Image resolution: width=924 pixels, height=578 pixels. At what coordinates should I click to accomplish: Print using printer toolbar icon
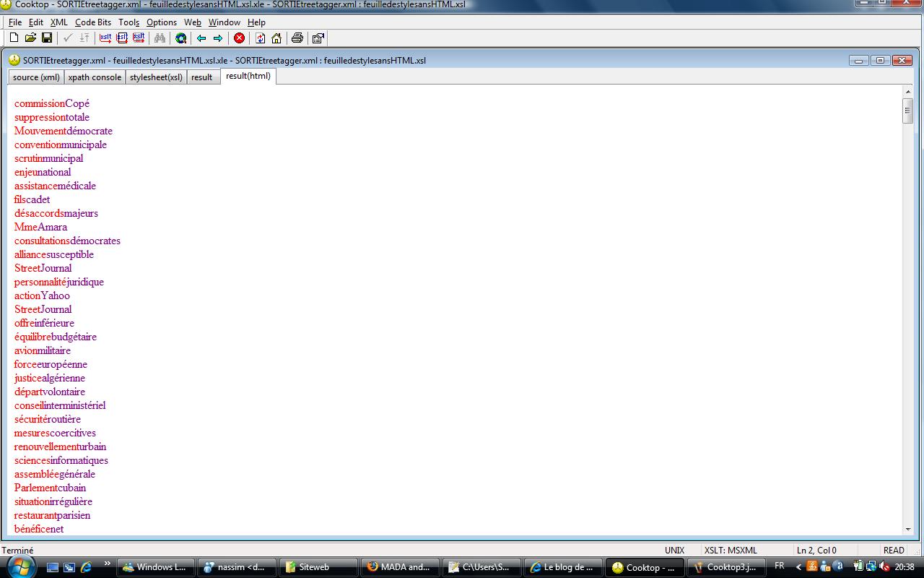coord(297,38)
